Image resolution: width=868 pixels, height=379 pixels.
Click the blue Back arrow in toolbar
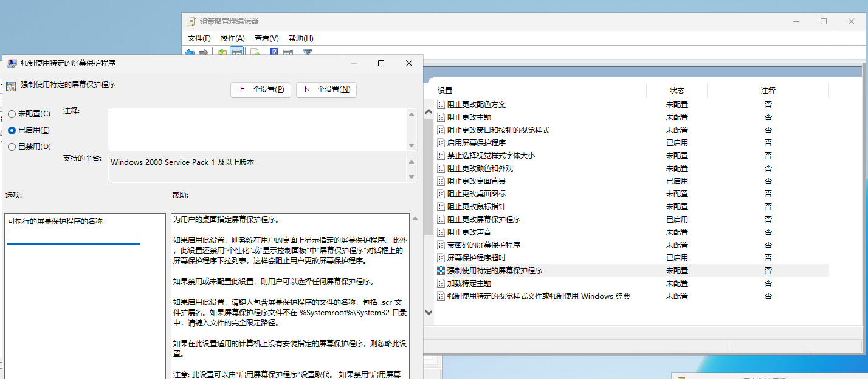click(x=190, y=54)
